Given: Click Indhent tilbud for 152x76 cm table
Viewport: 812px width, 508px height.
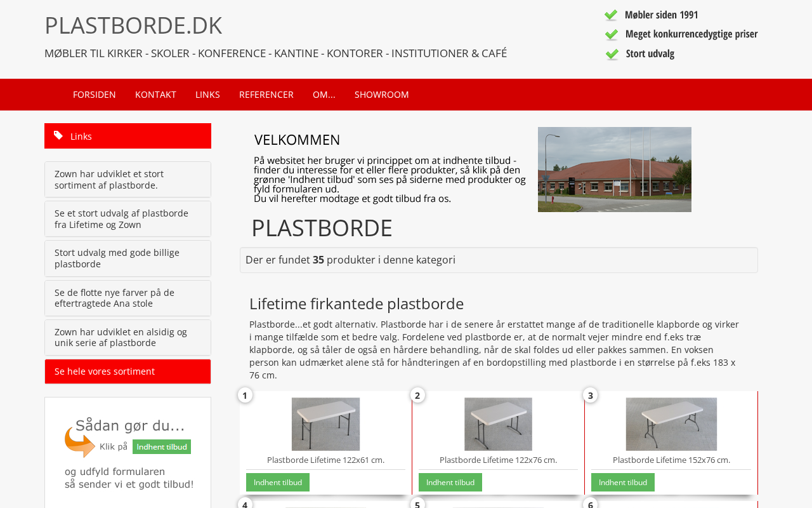Looking at the screenshot, I should tap(623, 482).
